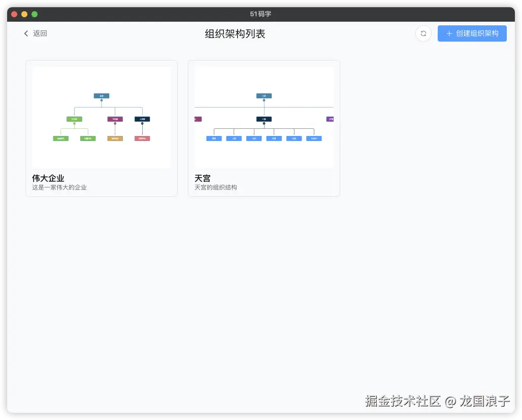Click the plus icon on the create button
522x420 pixels.
pyautogui.click(x=449, y=33)
